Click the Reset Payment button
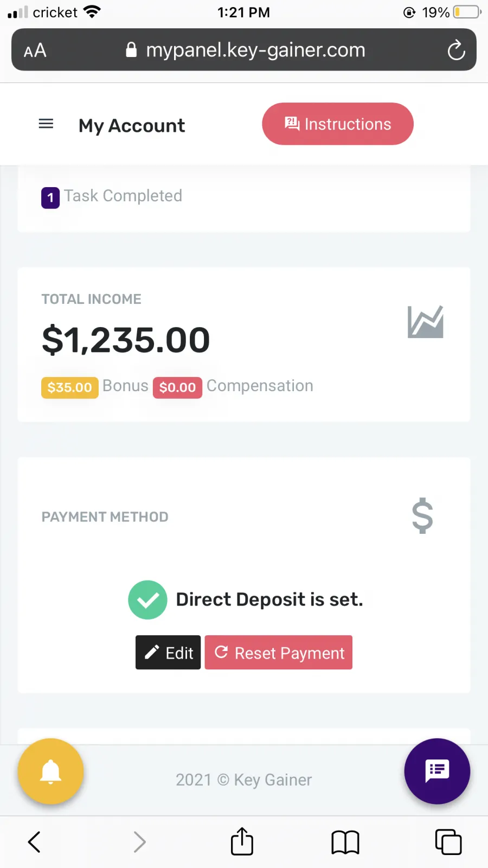488x868 pixels. coord(279,652)
